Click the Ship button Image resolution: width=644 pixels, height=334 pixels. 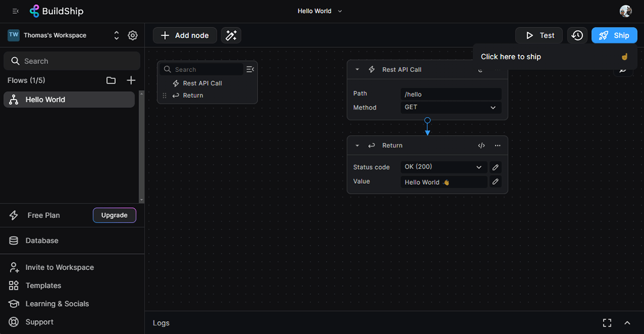tap(614, 35)
